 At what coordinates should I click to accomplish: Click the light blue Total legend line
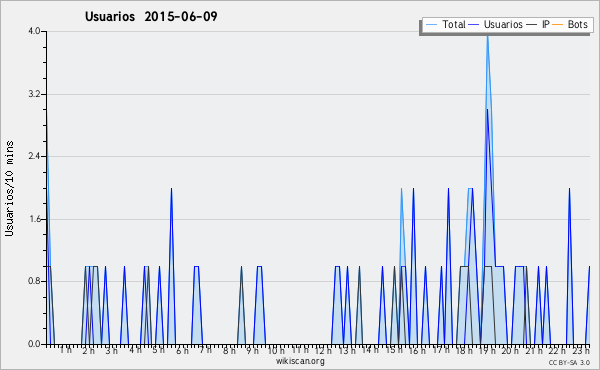[x=431, y=24]
